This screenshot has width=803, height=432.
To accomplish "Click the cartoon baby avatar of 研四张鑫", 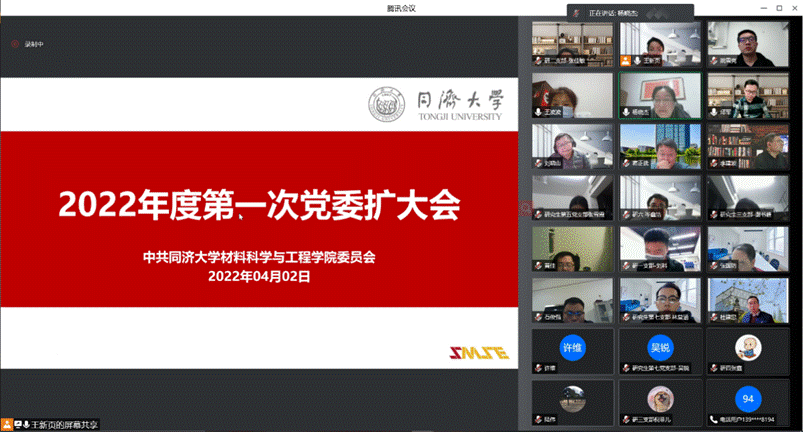I will [747, 347].
